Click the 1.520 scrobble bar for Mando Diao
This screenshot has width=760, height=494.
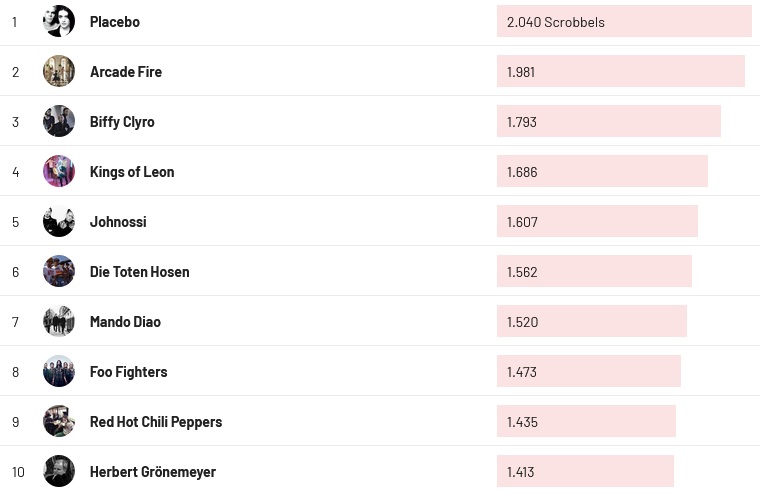click(592, 321)
